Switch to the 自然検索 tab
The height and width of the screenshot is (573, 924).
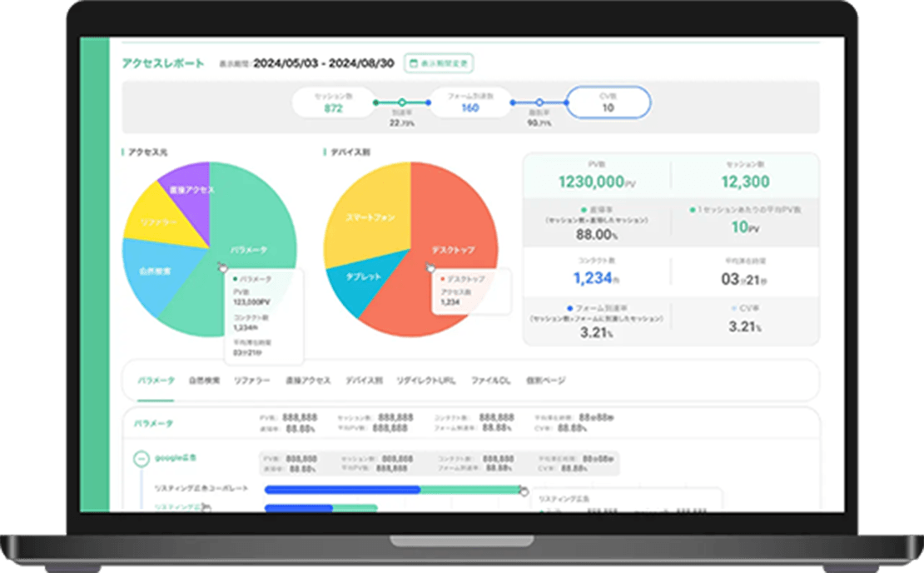click(x=204, y=381)
